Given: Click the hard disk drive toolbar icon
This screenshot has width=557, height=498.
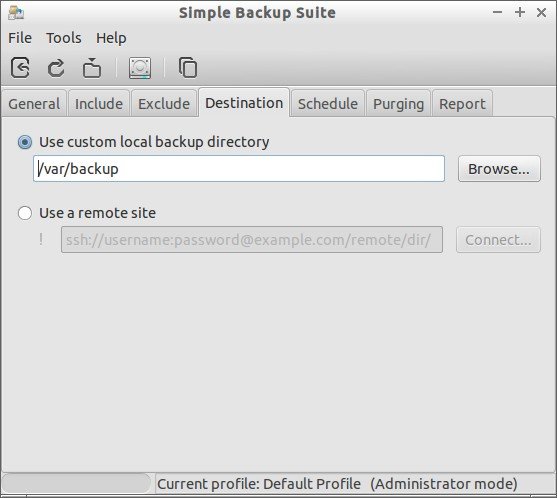Looking at the screenshot, I should 140,67.
